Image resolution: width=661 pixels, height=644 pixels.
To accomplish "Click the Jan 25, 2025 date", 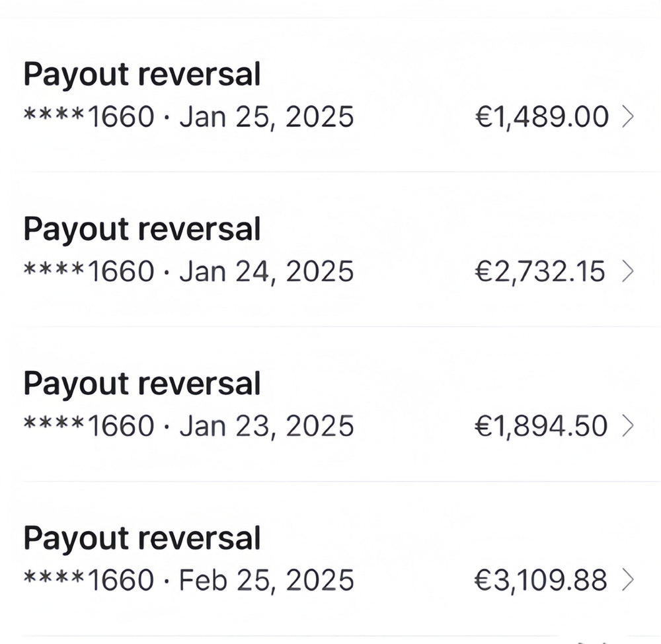I will click(266, 117).
